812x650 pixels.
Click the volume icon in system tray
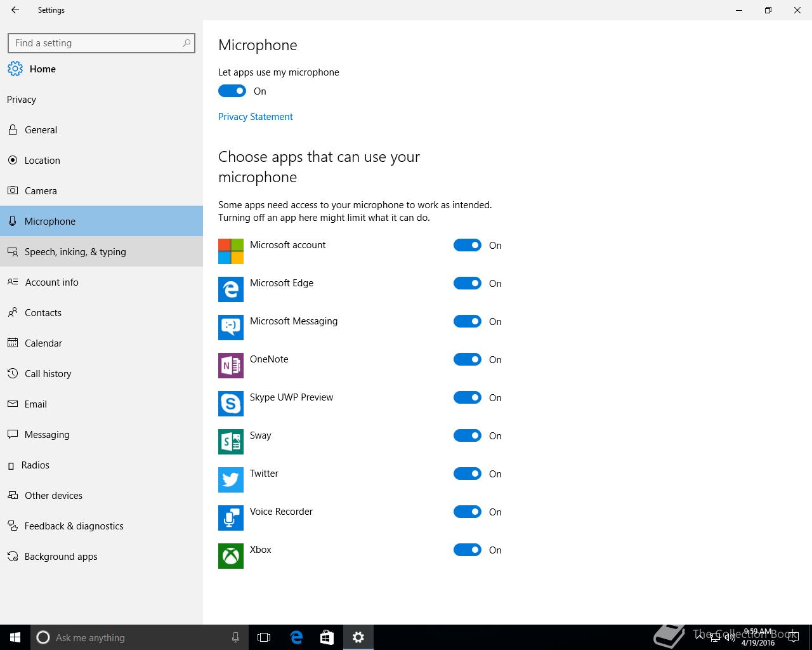pos(730,637)
